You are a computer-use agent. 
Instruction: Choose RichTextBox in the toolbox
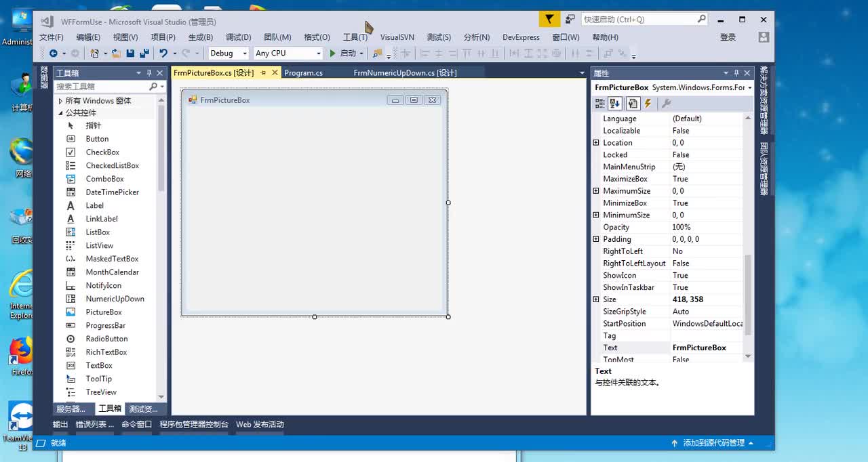click(x=106, y=352)
